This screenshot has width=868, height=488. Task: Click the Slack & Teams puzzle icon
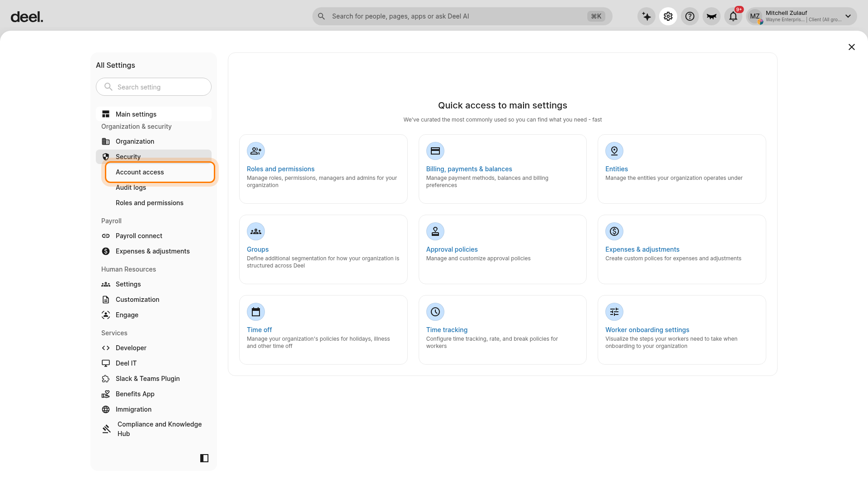tap(106, 379)
